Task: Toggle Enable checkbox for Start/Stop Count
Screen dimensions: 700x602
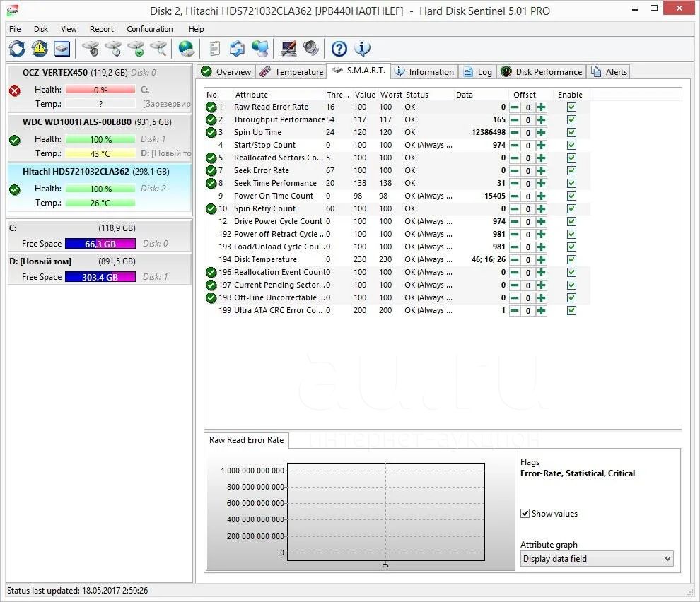Action: pos(571,146)
